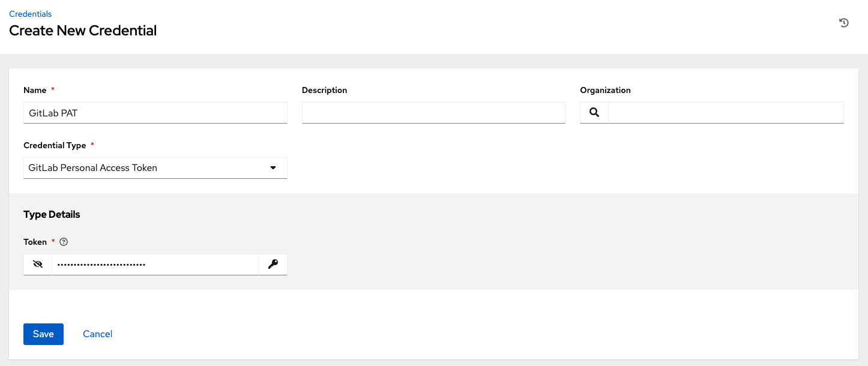Click the Credential Type label text
Image resolution: width=868 pixels, height=366 pixels.
(55, 145)
